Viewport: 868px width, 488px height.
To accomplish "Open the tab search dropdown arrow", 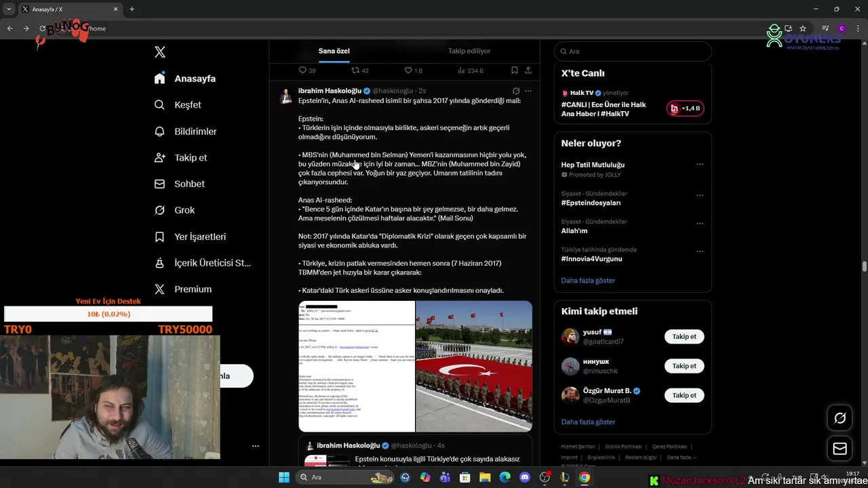I will [9, 9].
